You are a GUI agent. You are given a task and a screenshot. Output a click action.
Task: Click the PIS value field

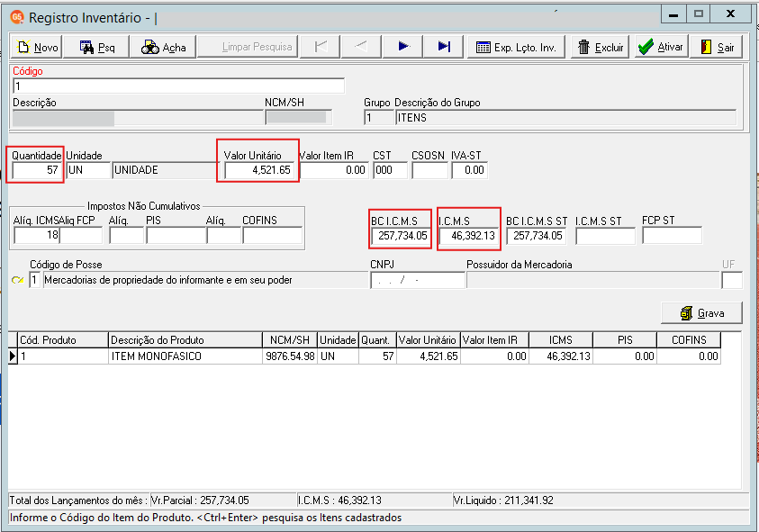pos(176,235)
